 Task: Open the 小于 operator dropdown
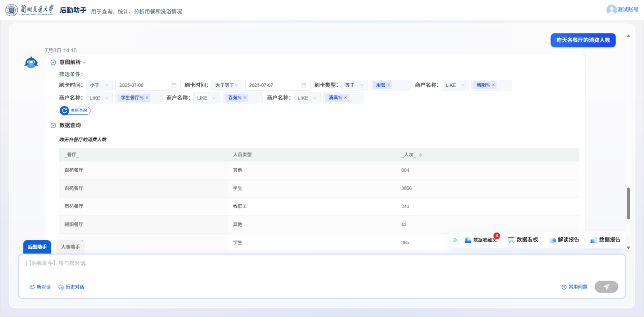(99, 85)
